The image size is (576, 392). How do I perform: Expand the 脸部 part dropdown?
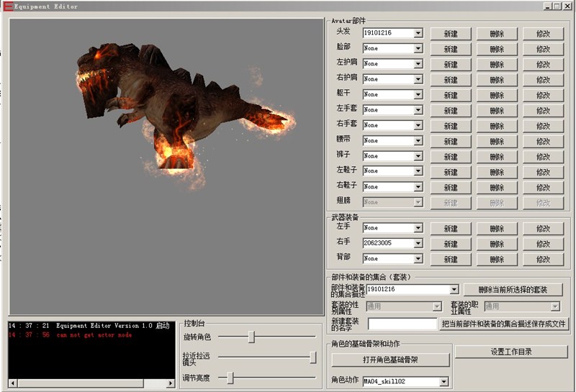(418, 49)
